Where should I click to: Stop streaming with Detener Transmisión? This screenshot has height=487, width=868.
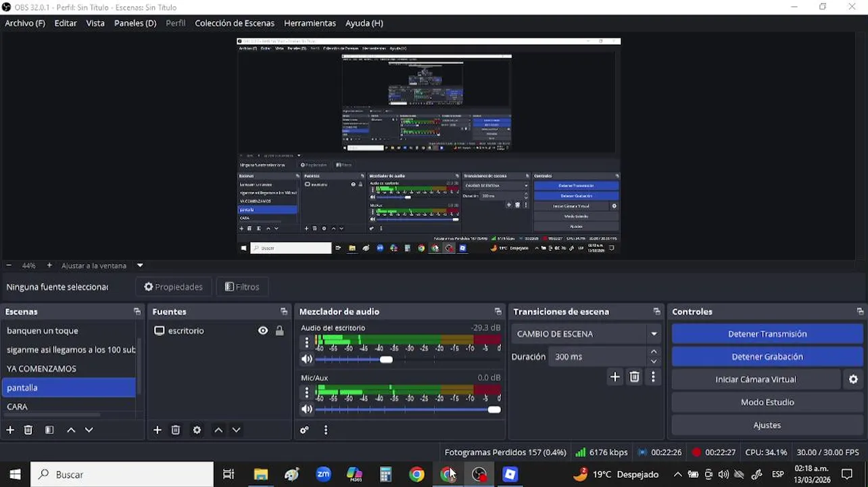pos(767,333)
